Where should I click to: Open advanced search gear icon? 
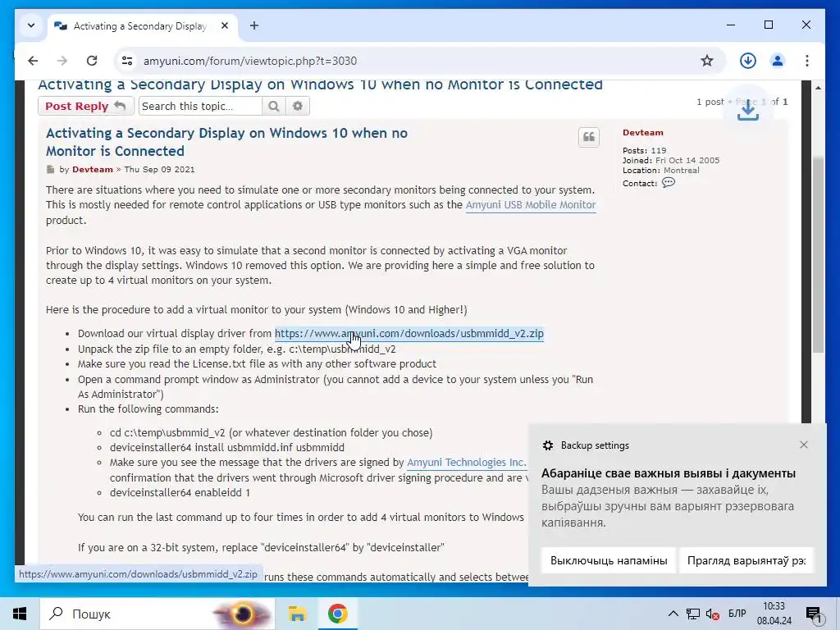pyautogui.click(x=298, y=106)
